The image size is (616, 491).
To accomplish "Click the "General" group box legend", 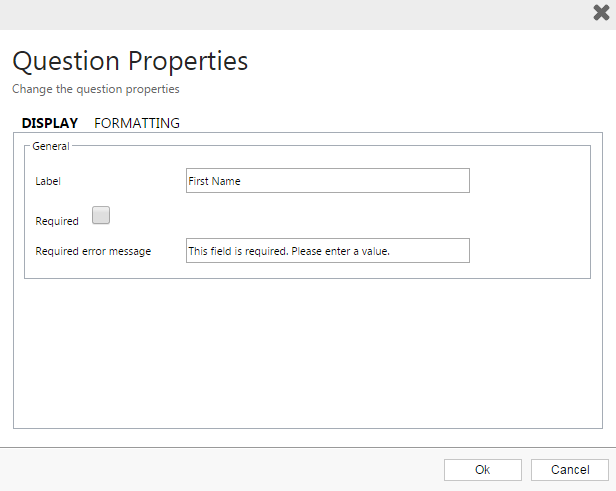I will (x=50, y=146).
